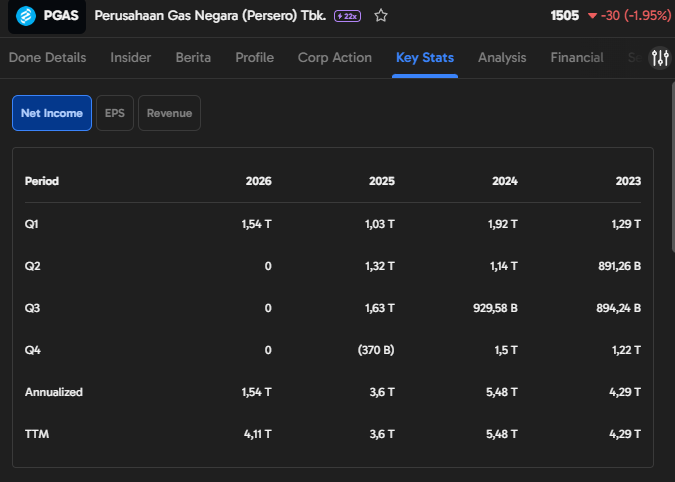This screenshot has height=482, width=675.
Task: Switch to the Insider tab
Action: click(130, 58)
